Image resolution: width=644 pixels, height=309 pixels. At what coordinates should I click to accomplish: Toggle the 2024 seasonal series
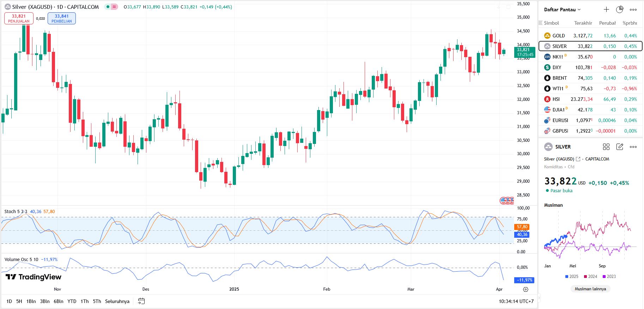(590, 277)
